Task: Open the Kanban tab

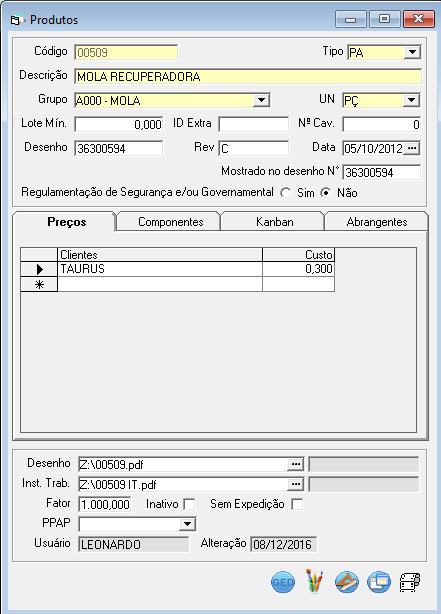Action: point(273,222)
